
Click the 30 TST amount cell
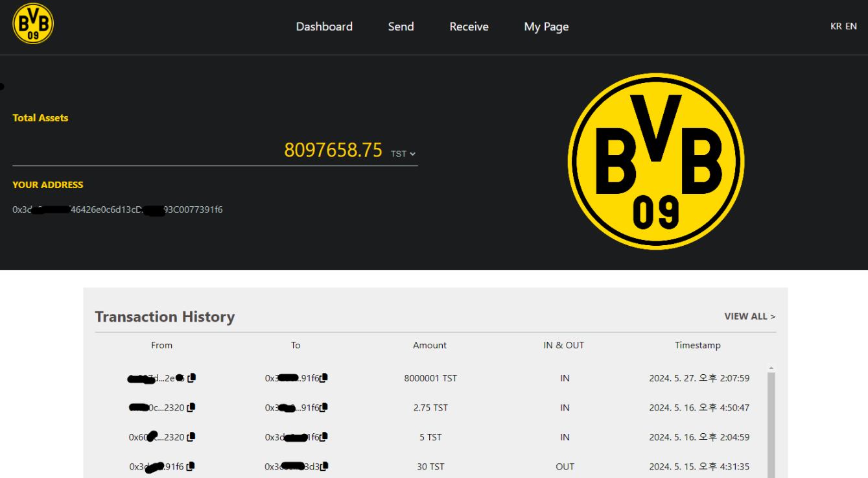pyautogui.click(x=430, y=466)
